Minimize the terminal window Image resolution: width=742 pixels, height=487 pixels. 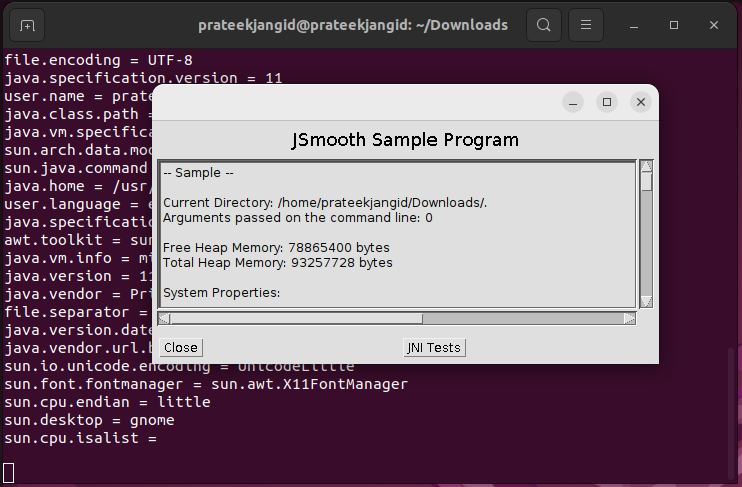tap(634, 25)
